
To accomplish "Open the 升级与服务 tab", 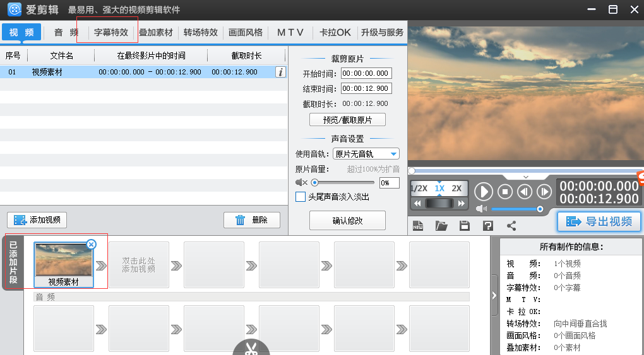I will point(383,32).
